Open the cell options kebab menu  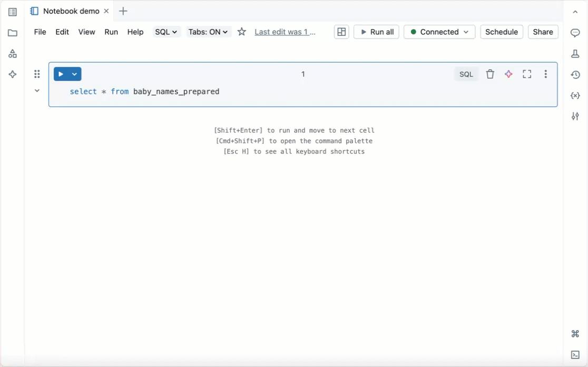pyautogui.click(x=545, y=74)
